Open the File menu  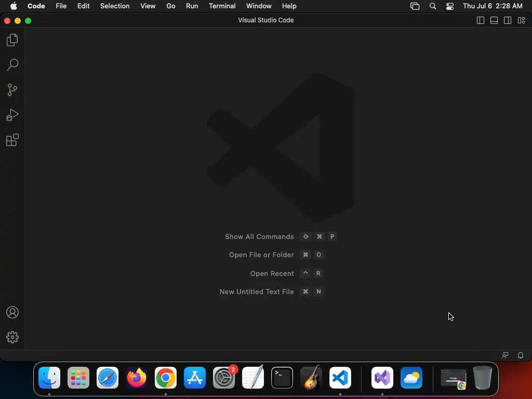(x=61, y=6)
